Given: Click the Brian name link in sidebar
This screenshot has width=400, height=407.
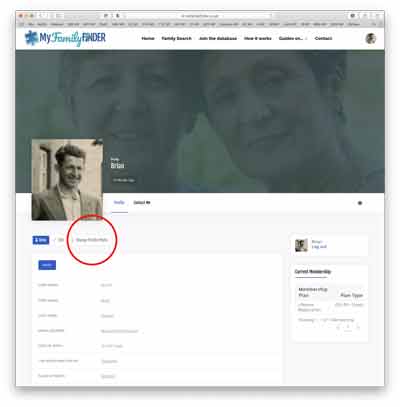Looking at the screenshot, I should click(x=317, y=241).
